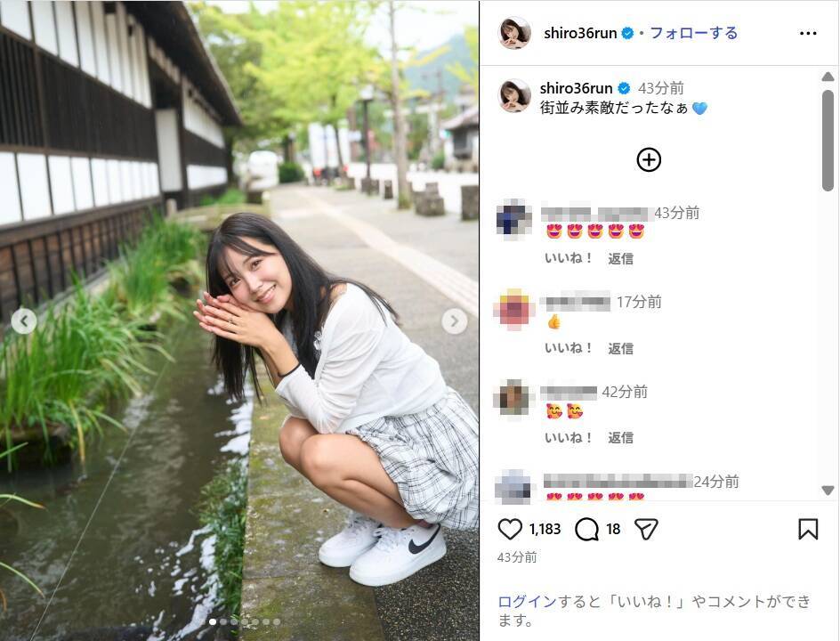Reply to the first comment posted 43分前

point(620,259)
